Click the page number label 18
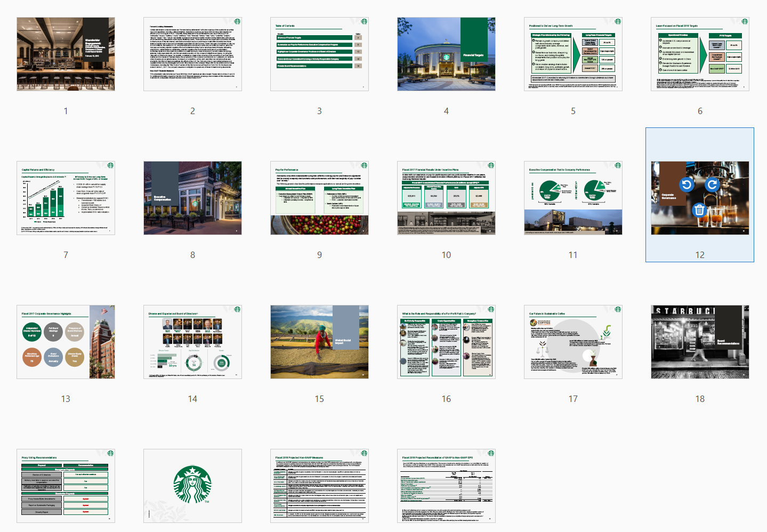 coord(700,399)
